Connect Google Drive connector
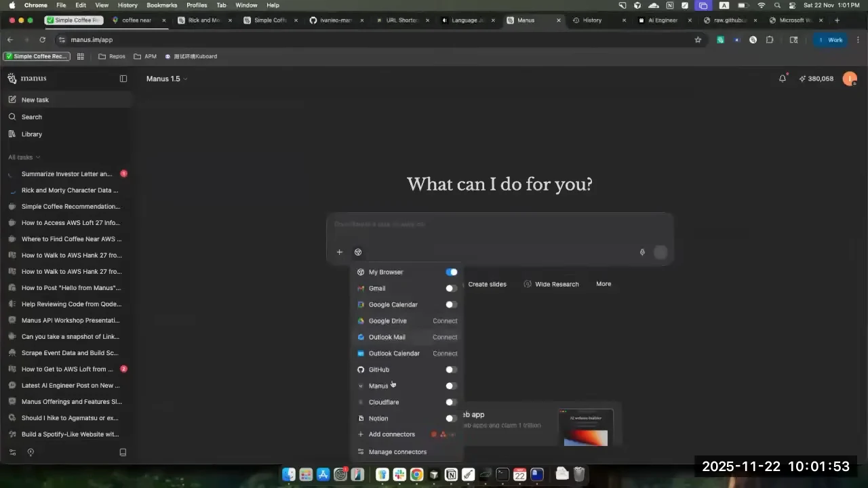868x488 pixels. (445, 321)
